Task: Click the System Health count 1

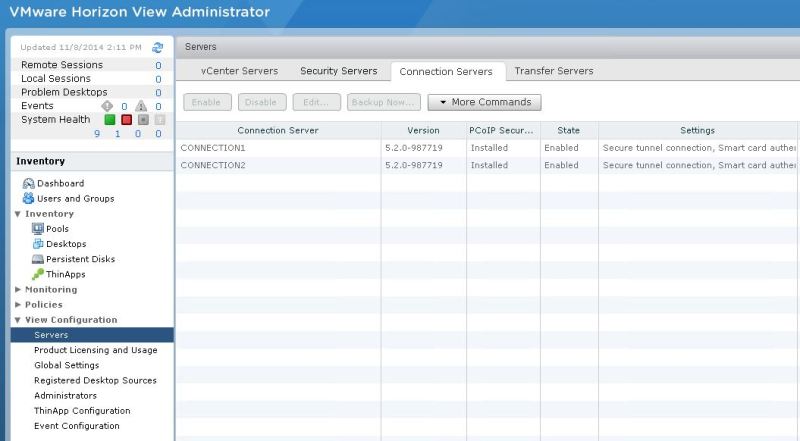Action: coord(118,134)
